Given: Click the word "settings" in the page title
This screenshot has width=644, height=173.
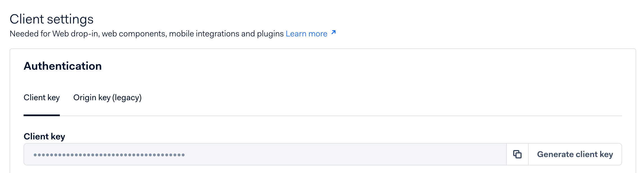Looking at the screenshot, I should (70, 19).
